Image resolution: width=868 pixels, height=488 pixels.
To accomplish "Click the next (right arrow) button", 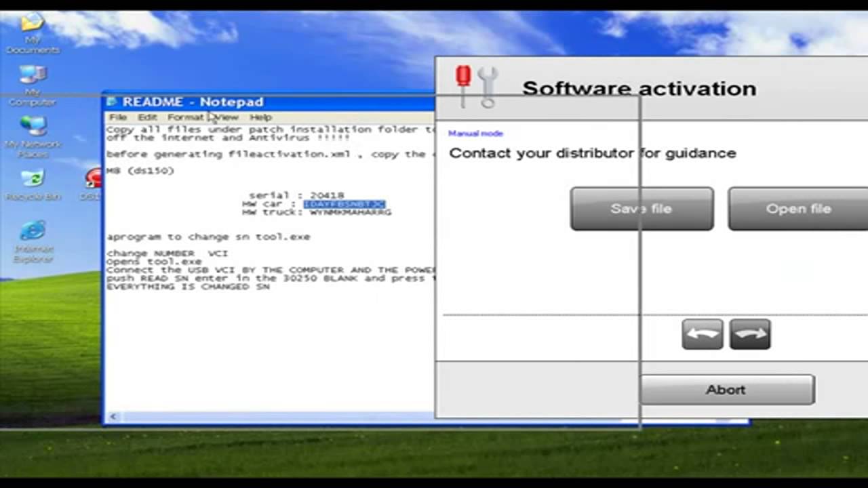I will point(750,334).
